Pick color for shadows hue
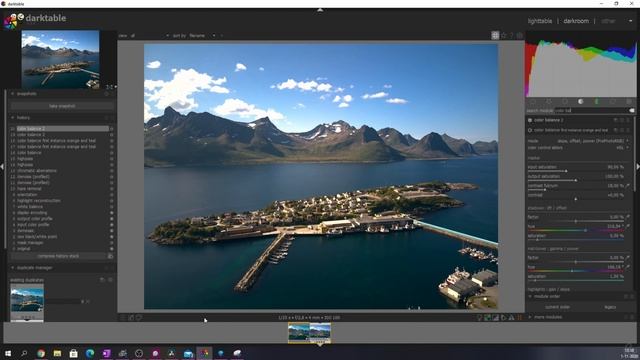 [629, 226]
